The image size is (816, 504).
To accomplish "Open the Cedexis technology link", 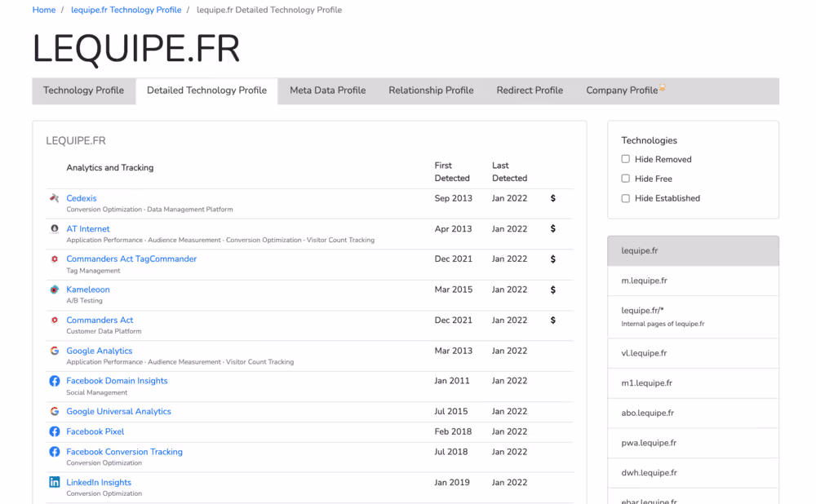I will tap(81, 198).
